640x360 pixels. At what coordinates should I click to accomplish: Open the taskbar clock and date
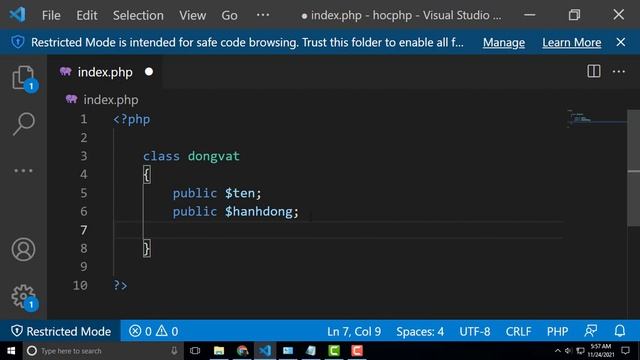[601, 351]
